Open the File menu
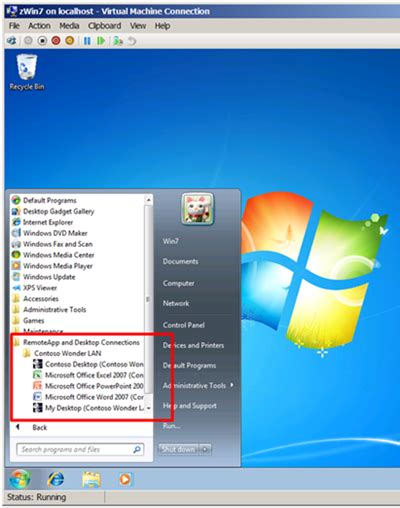The height and width of the screenshot is (508, 400). 14,26
